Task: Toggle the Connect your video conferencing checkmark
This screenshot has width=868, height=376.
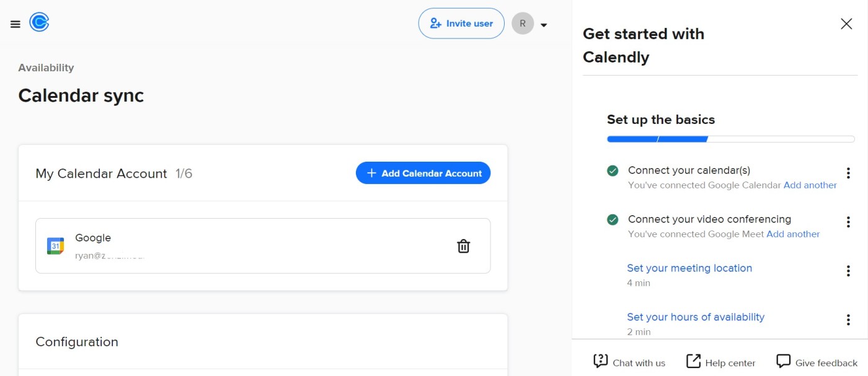Action: point(613,219)
